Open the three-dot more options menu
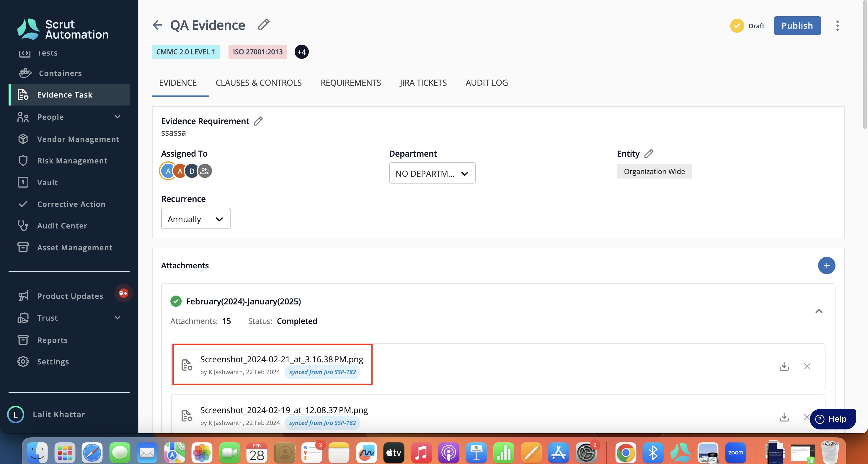 [x=837, y=26]
